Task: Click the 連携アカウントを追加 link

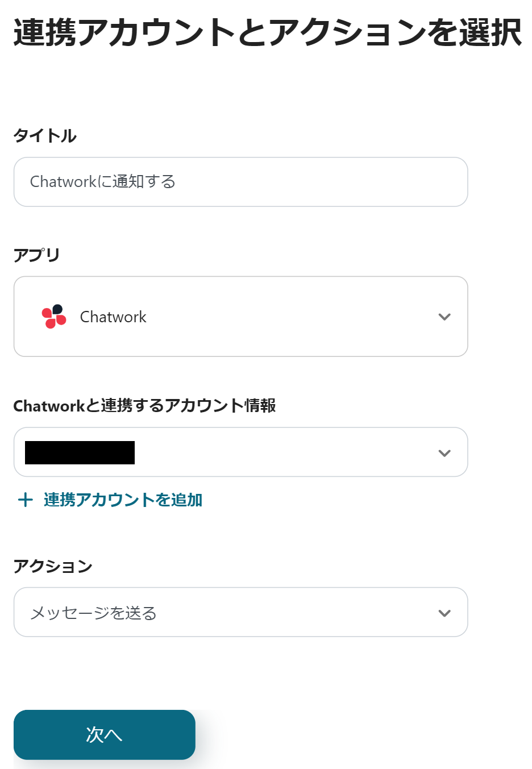Action: coord(123,500)
